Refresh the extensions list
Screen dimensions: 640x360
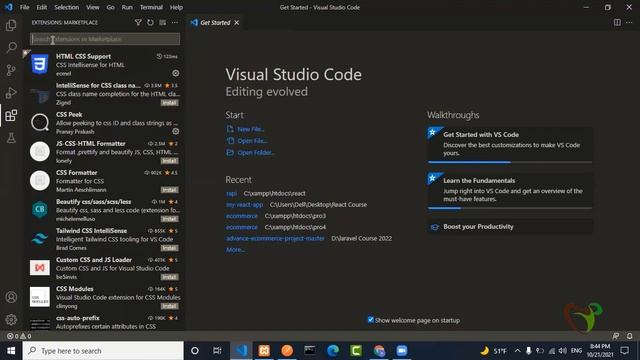(150, 22)
